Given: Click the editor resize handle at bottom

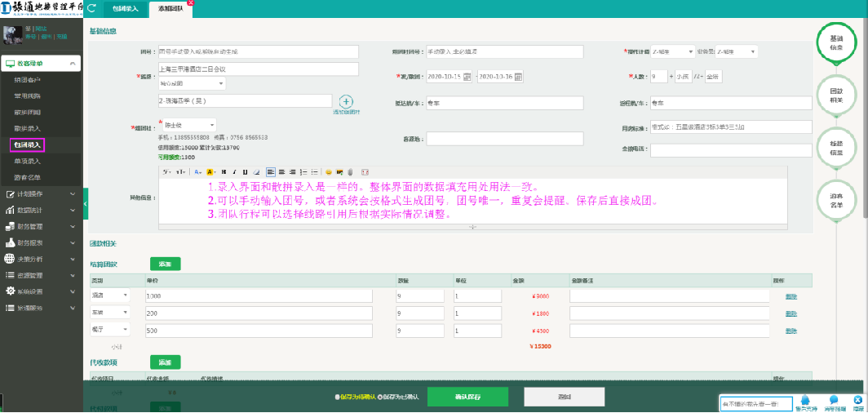Looking at the screenshot, I should pyautogui.click(x=473, y=226).
